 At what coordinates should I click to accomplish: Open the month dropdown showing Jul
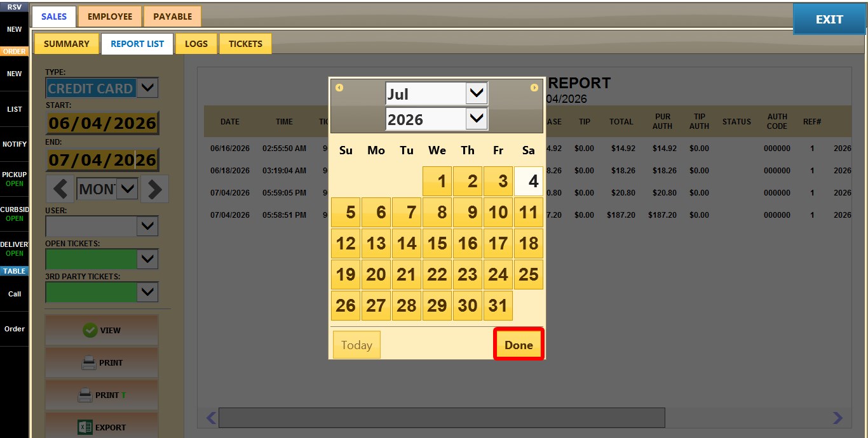tap(437, 94)
